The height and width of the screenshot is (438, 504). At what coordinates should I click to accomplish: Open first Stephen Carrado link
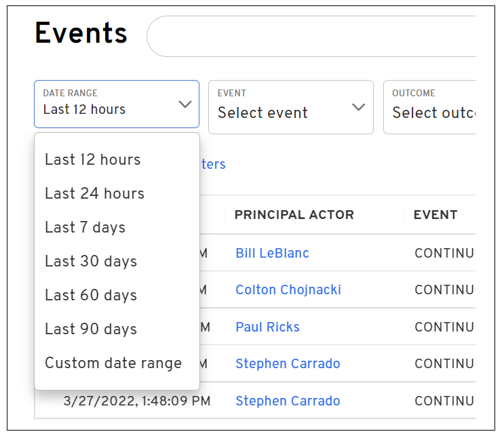click(x=288, y=364)
